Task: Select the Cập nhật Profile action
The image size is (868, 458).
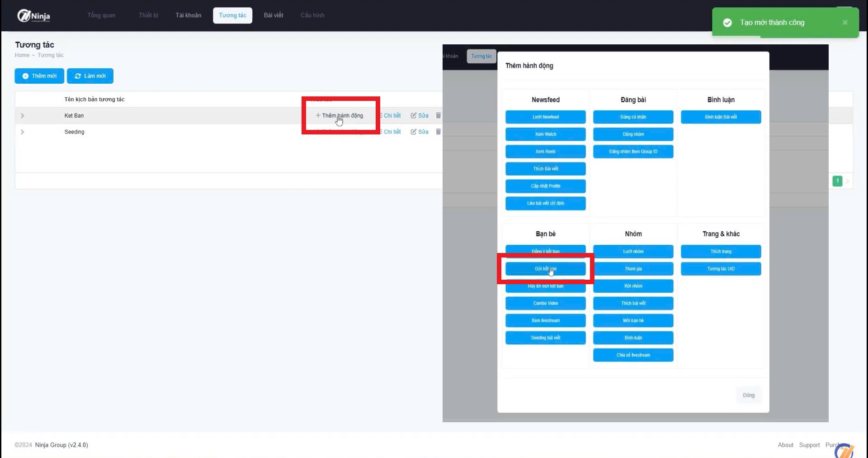Action: [545, 186]
